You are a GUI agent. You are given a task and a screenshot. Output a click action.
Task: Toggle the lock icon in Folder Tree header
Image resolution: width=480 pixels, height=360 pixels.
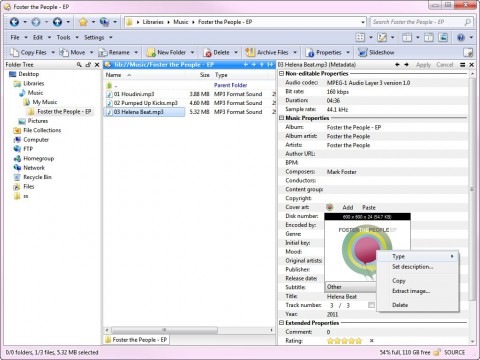pos(88,65)
